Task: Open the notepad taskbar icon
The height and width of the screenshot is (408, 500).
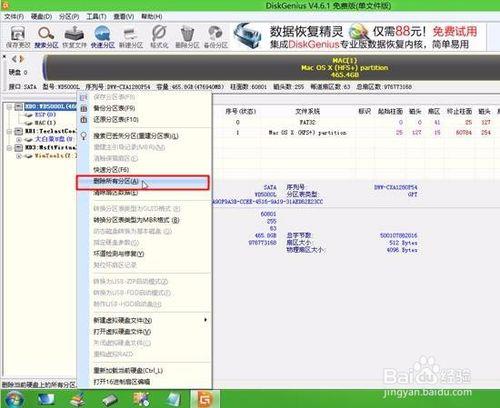Action: tap(173, 399)
